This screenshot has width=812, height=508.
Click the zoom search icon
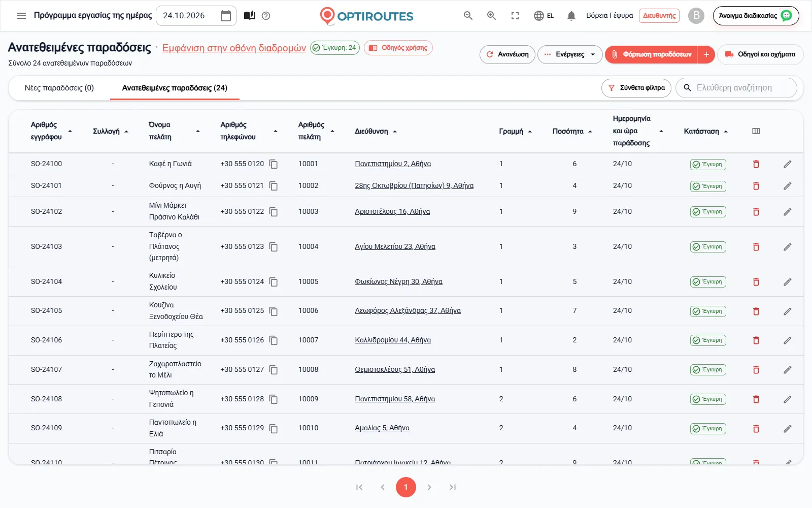point(491,16)
